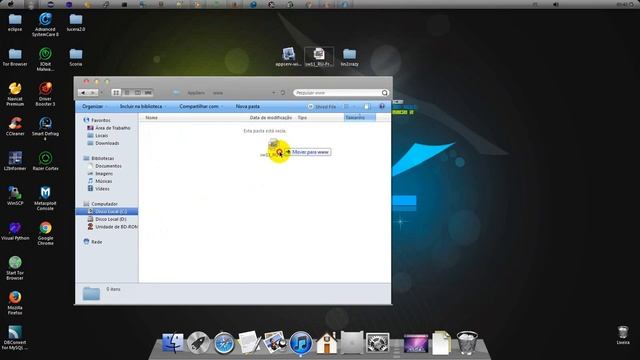Select Disco Local (D:) in sidebar

(107, 219)
